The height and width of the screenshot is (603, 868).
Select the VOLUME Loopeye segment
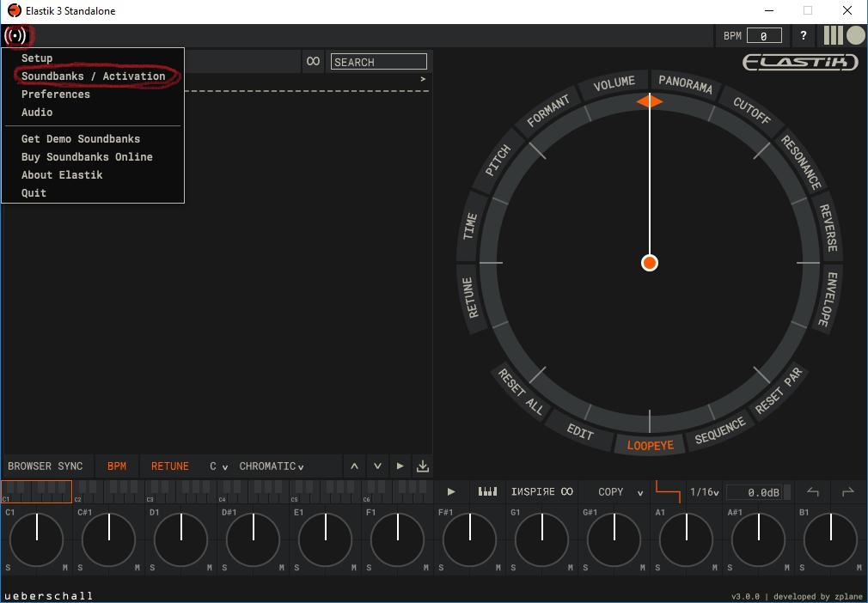point(614,84)
